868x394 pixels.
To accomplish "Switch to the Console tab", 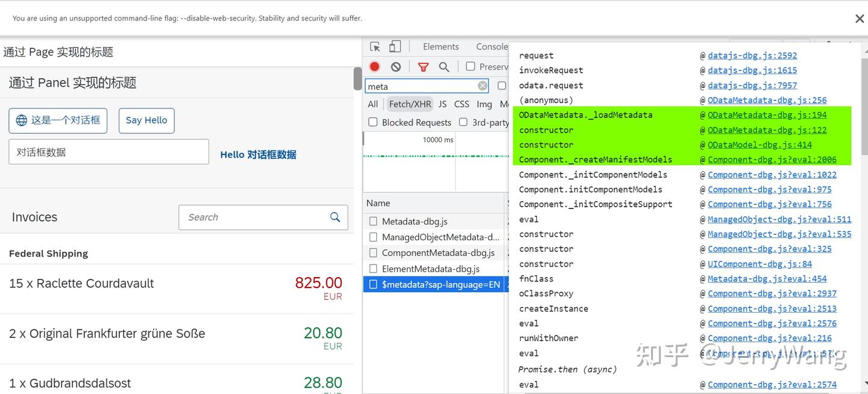I will (492, 46).
